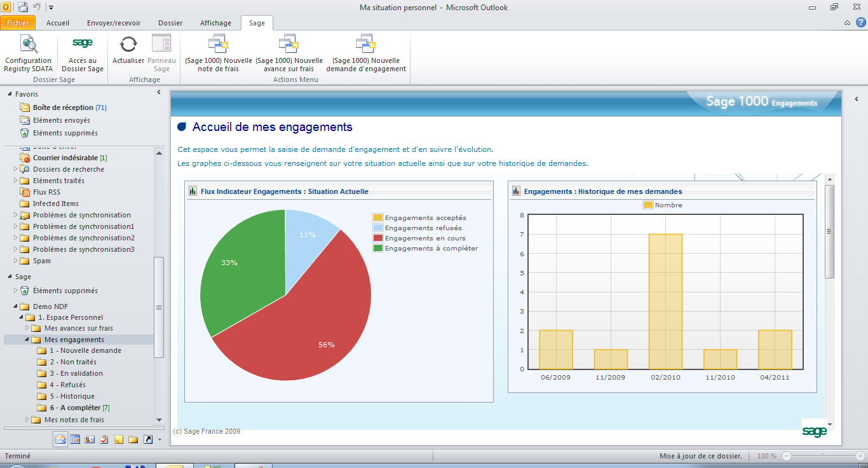Screen dimensions: 868x468
Task: Open the 2 - Non traités folder
Action: [x=73, y=362]
